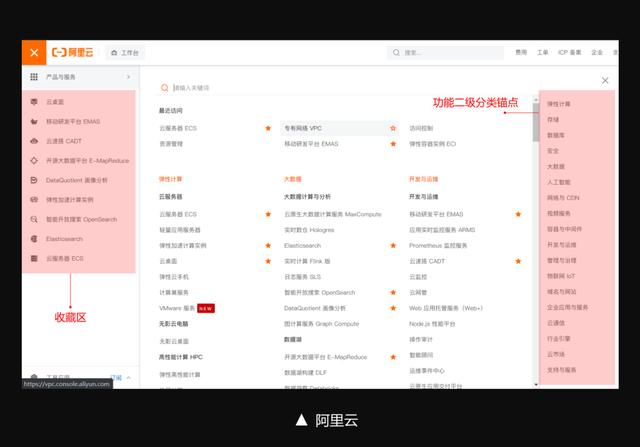
Task: Click the E-MapReduce sidebar icon
Action: point(34,160)
